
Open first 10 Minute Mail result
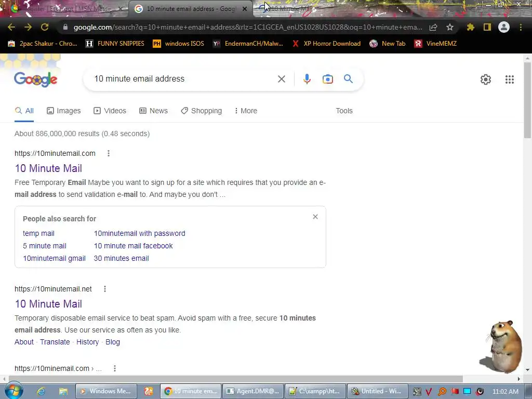(x=48, y=168)
